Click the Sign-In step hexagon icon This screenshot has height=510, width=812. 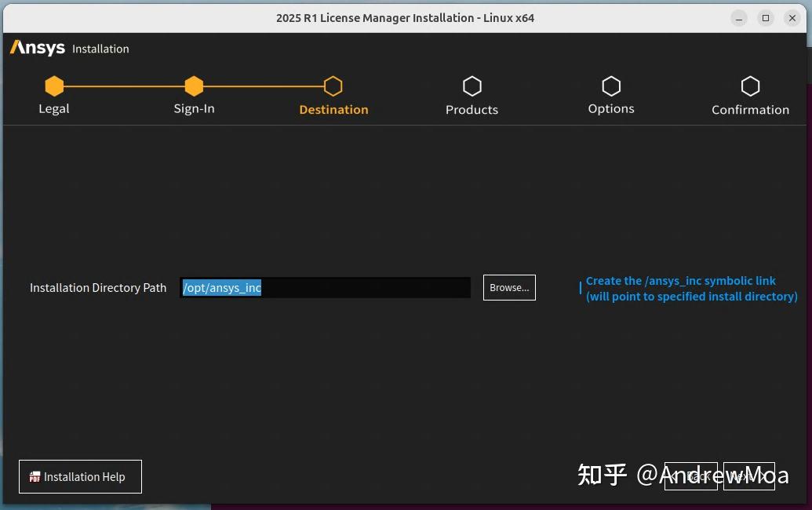tap(194, 86)
